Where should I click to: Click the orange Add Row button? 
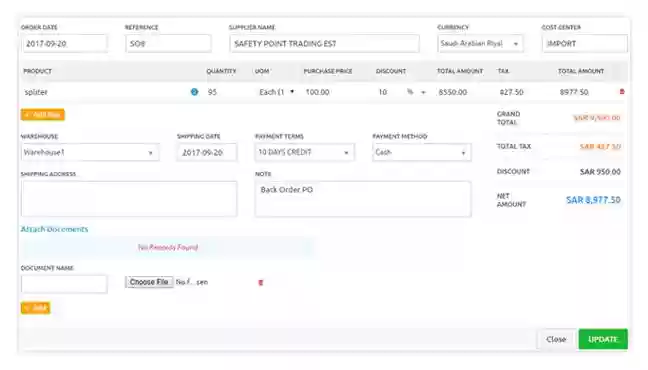(x=43, y=115)
